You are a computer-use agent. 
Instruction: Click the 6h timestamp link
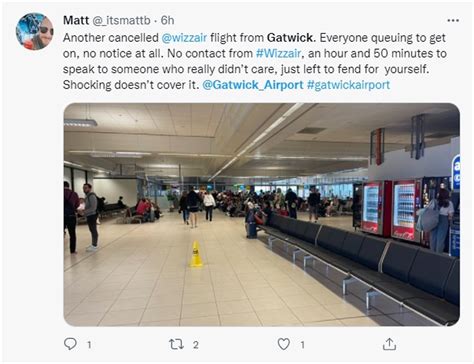tap(168, 20)
